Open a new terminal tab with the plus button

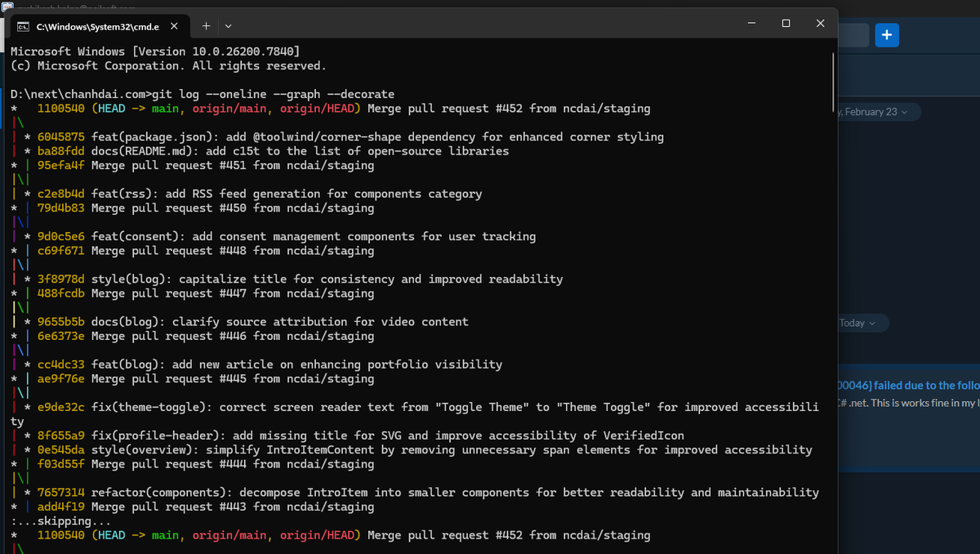point(207,26)
